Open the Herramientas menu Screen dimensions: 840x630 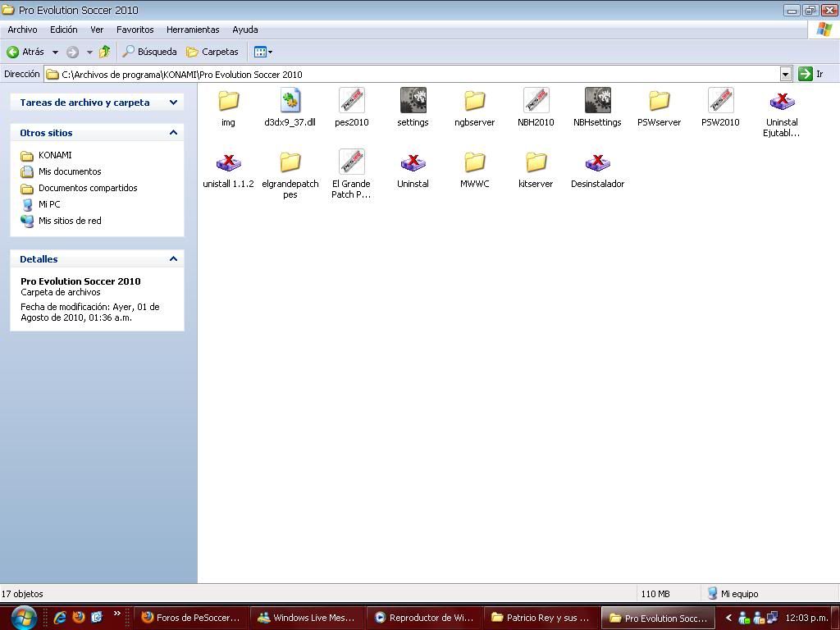[x=193, y=30]
